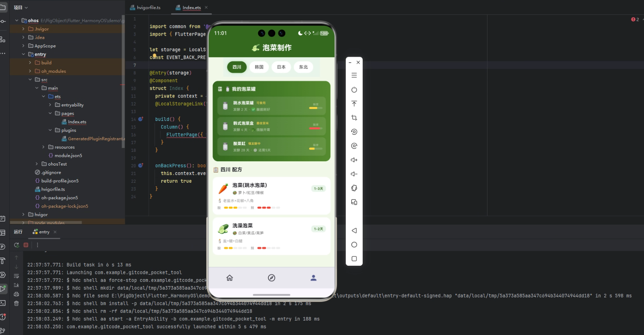This screenshot has height=335, width=644.
Task: Collapse the ohos project root
Action: pyautogui.click(x=17, y=20)
